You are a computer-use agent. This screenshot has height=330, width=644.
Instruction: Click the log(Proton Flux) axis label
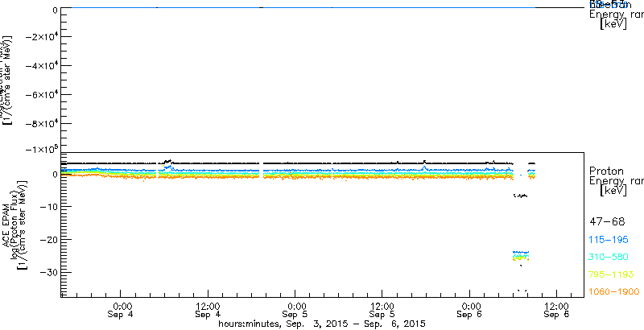click(x=14, y=224)
